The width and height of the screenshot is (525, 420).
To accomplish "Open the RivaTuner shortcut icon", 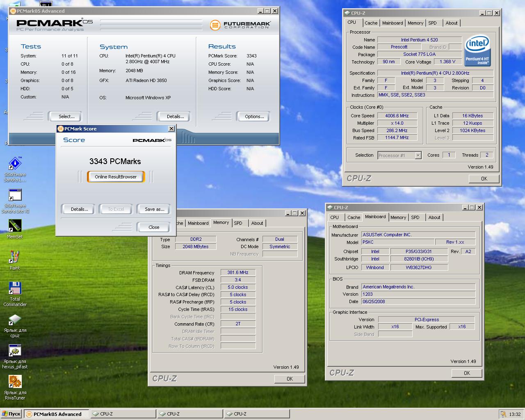I will pyautogui.click(x=15, y=388).
